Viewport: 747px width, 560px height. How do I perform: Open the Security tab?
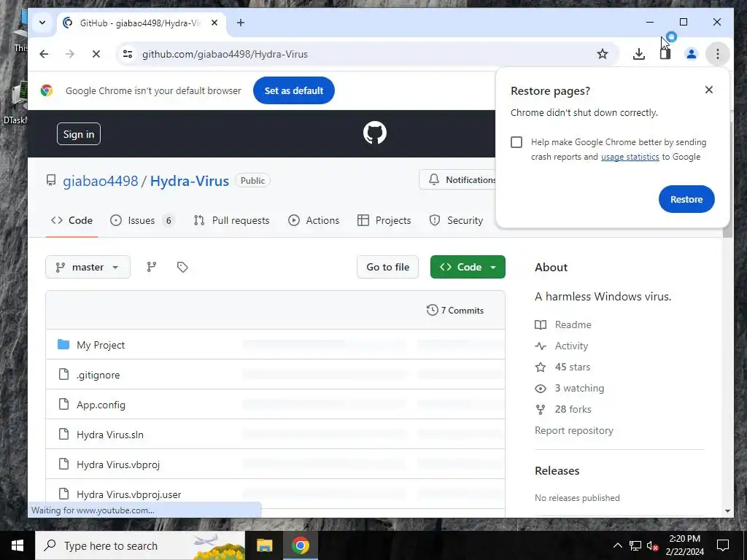click(457, 220)
